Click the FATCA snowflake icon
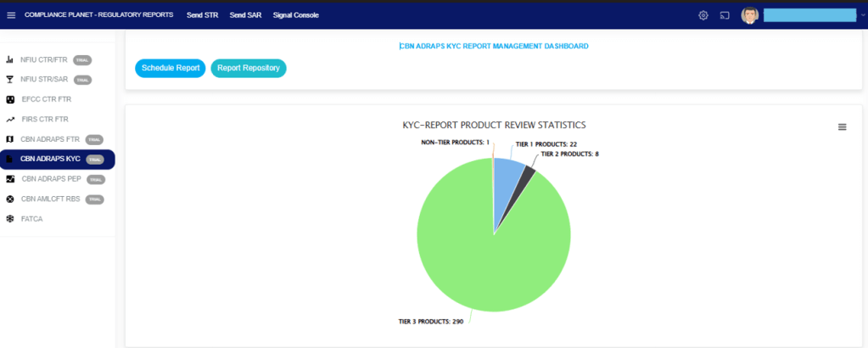 [x=10, y=219]
